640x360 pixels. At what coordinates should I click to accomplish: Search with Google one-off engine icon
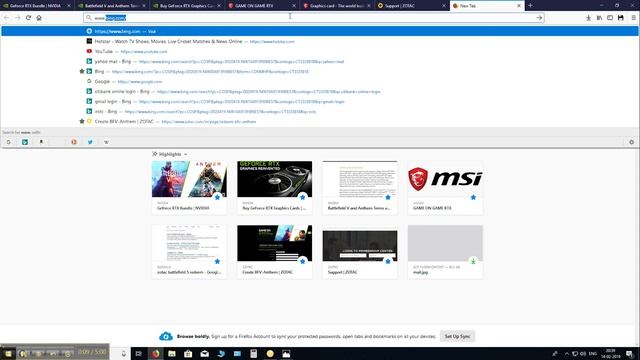click(9, 142)
